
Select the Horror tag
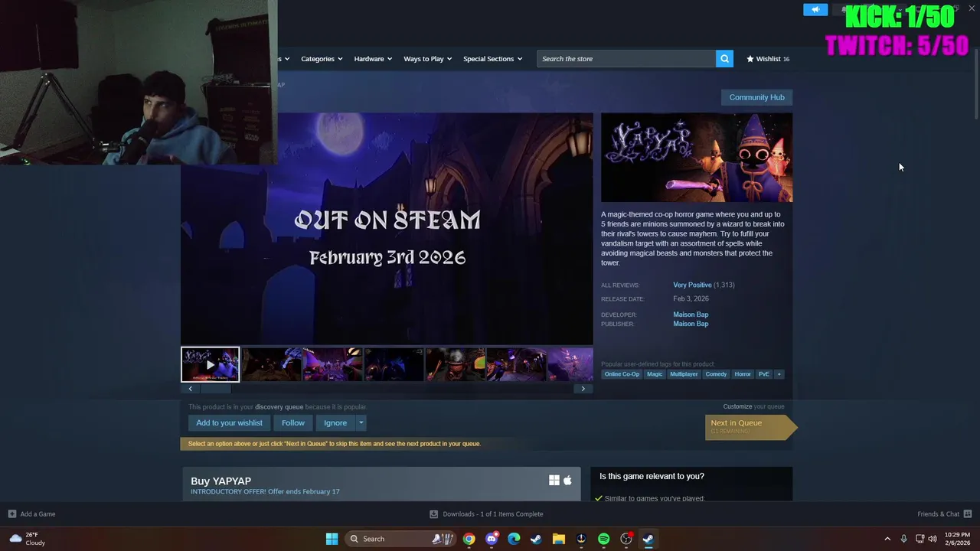[x=743, y=374]
